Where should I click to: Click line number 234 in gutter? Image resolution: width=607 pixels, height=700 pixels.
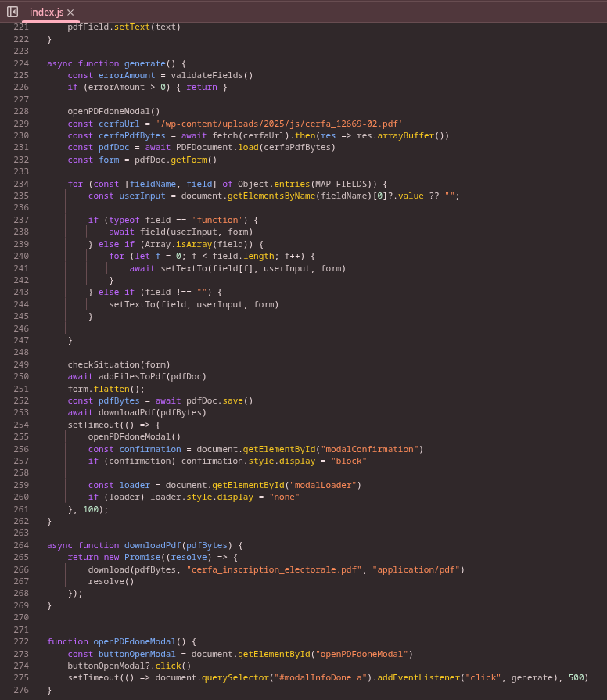click(x=21, y=184)
